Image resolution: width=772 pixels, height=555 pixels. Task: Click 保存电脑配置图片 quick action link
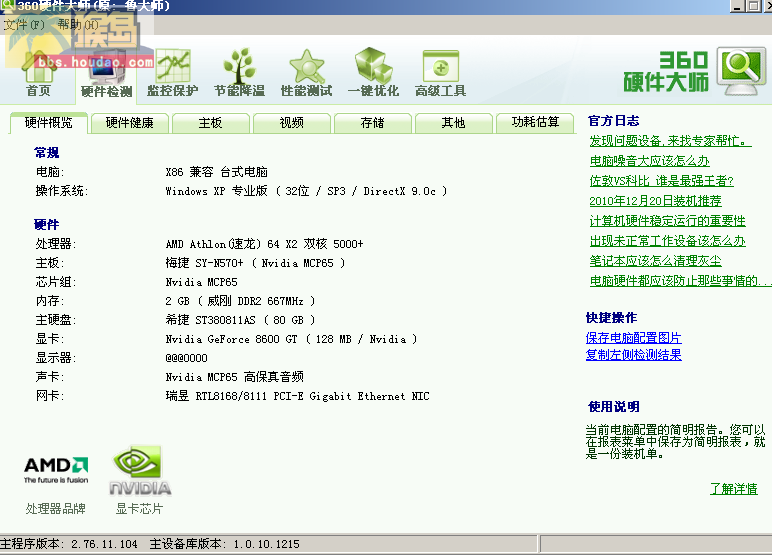(x=634, y=338)
